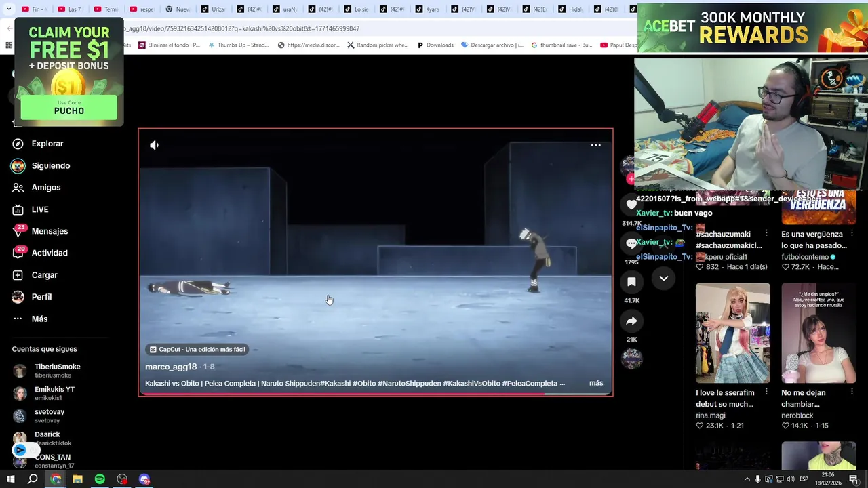Open options for the 'No me dejan chambiar' video
This screenshot has height=488, width=868.
(852, 392)
